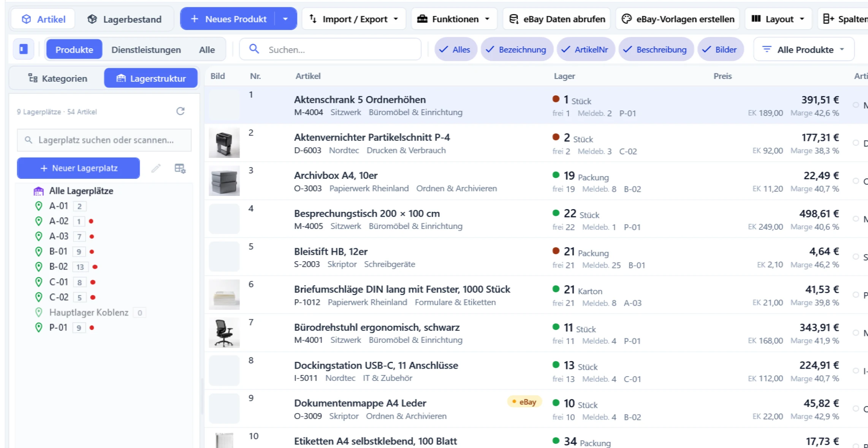This screenshot has height=448, width=868.
Task: Click the refresh icon beside Lagerplätze count
Action: tap(181, 111)
